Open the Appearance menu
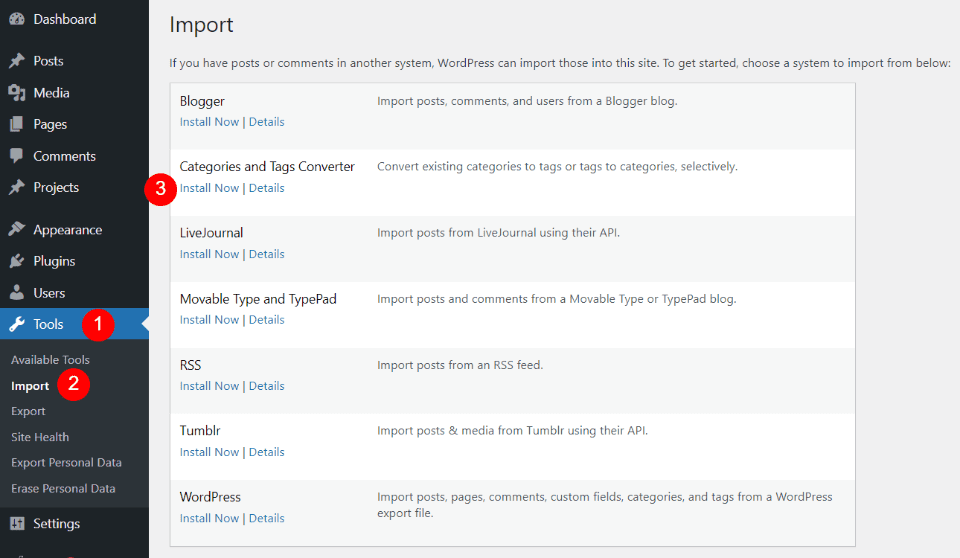Viewport: 960px width, 558px height. point(67,230)
